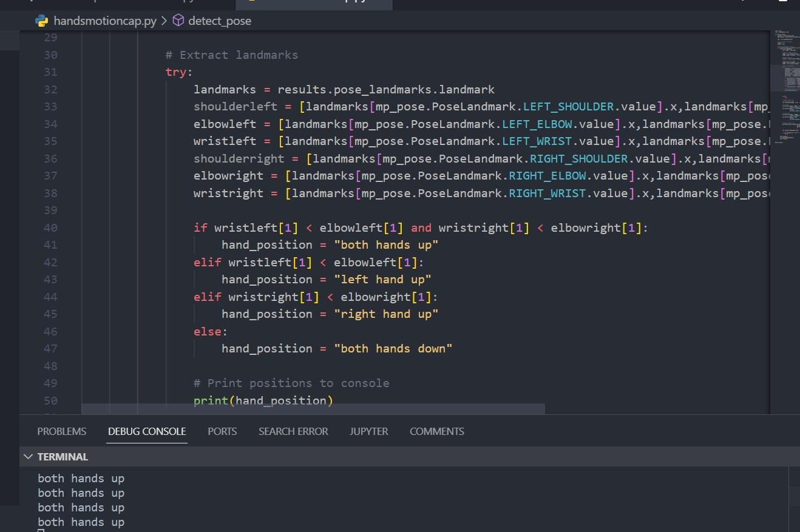Click the 'try' keyword on line 31
This screenshot has width=800, height=532.
tap(176, 72)
